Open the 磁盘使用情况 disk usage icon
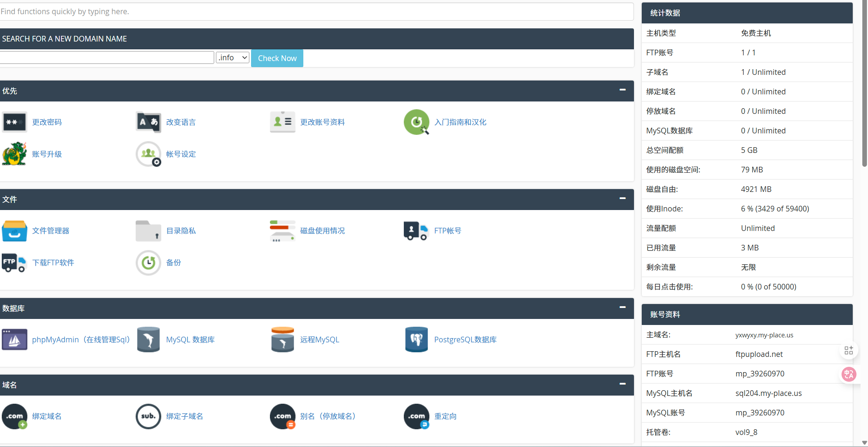This screenshot has width=868, height=447. tap(282, 231)
